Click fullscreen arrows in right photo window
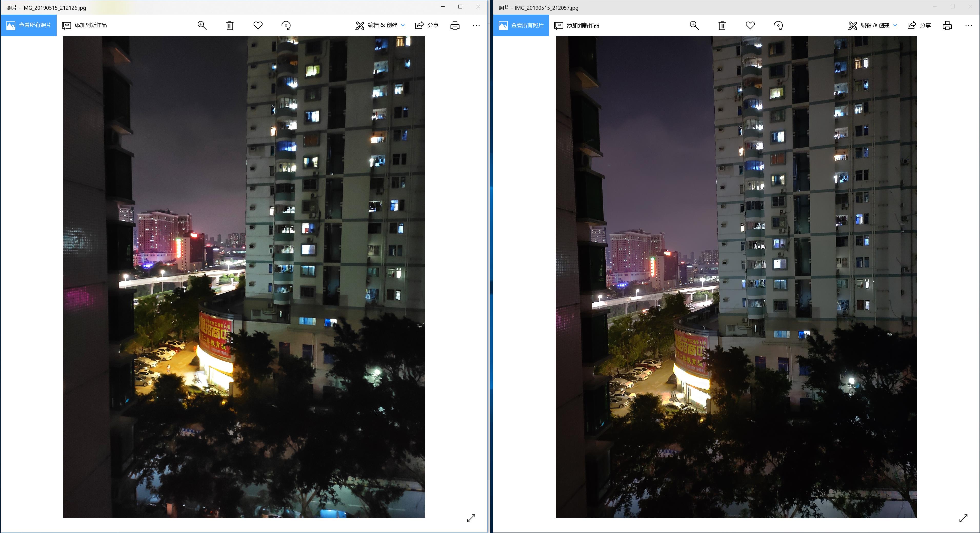980x533 pixels. [x=963, y=518]
